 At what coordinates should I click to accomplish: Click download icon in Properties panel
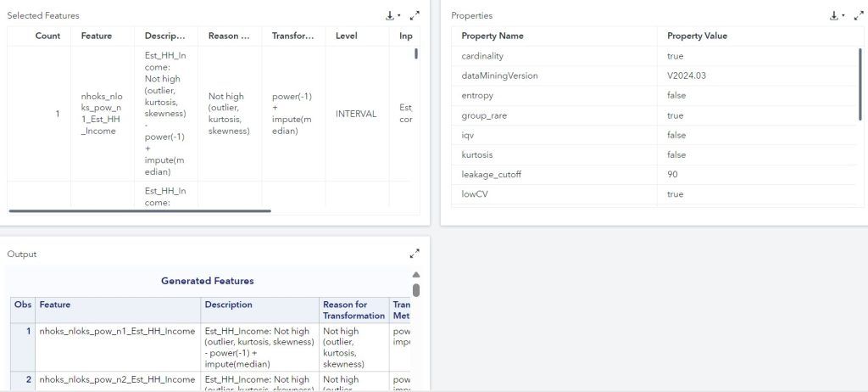tap(833, 15)
